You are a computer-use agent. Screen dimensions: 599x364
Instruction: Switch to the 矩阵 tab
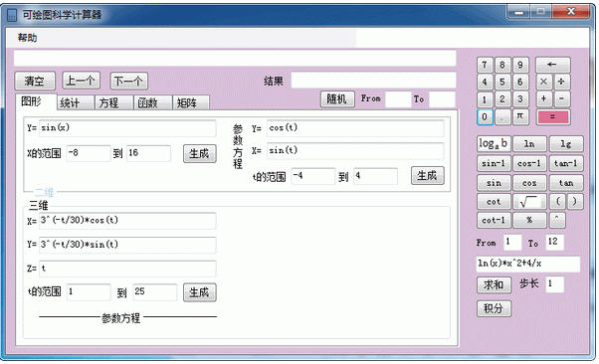click(191, 102)
